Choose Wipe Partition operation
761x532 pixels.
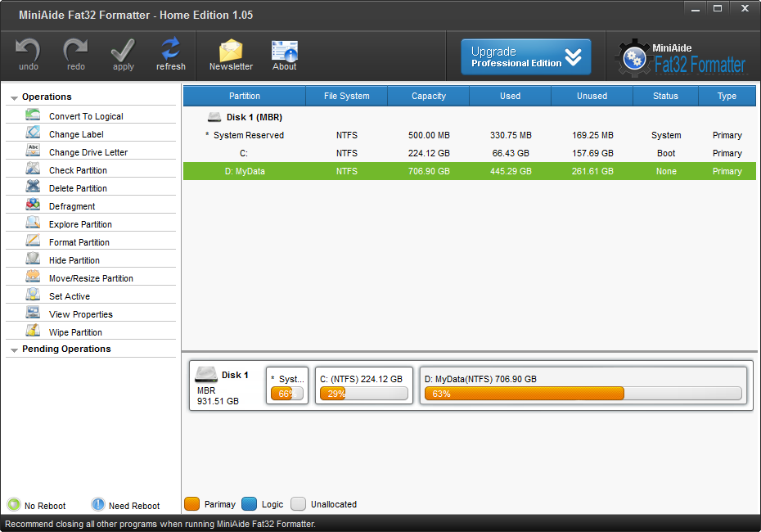(x=91, y=331)
